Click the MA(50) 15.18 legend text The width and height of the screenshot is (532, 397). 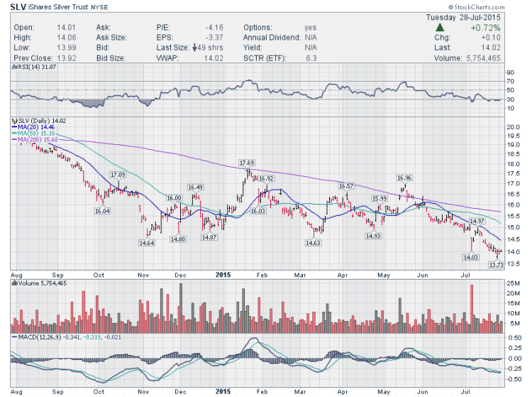(x=36, y=134)
